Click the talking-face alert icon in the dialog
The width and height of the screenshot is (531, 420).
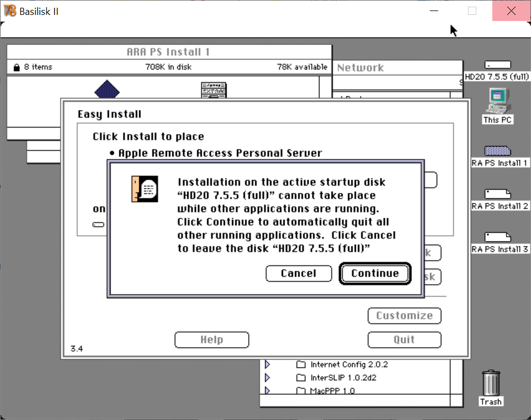coord(145,189)
